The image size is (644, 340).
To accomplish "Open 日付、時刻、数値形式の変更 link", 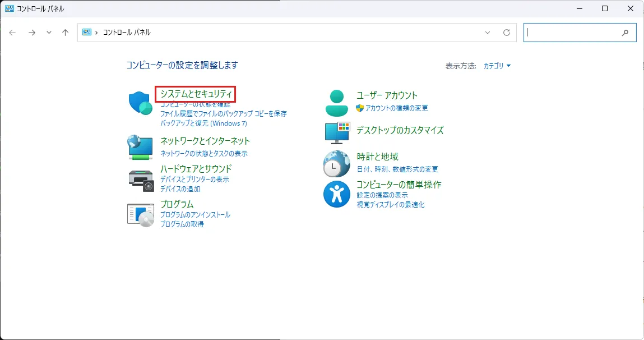I will [397, 169].
